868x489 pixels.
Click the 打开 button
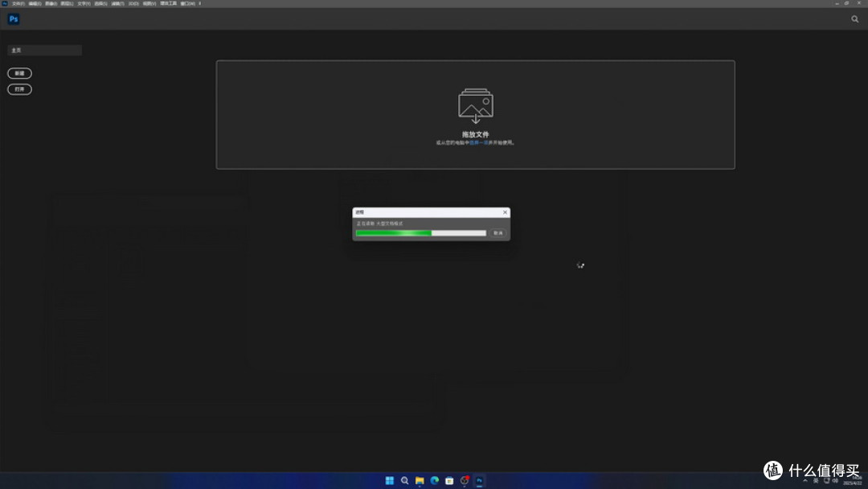click(x=19, y=89)
